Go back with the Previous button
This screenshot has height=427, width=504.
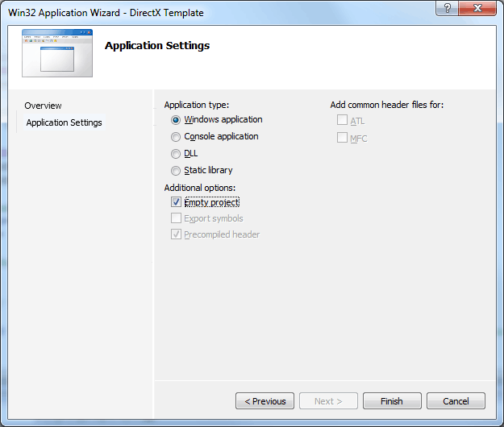pyautogui.click(x=264, y=401)
